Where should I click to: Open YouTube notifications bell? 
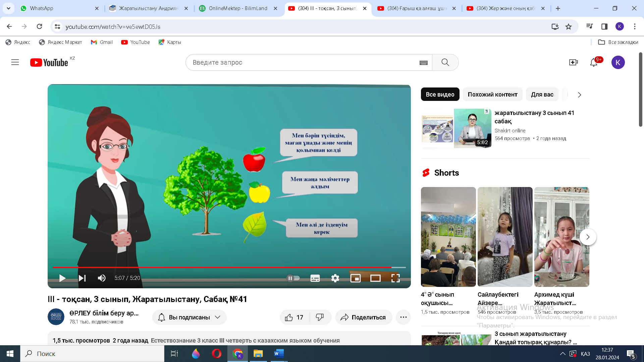coord(593,62)
